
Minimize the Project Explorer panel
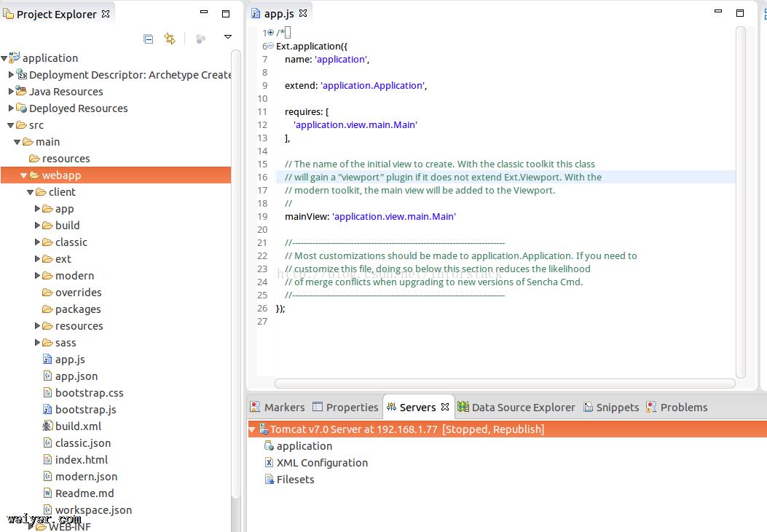(204, 12)
